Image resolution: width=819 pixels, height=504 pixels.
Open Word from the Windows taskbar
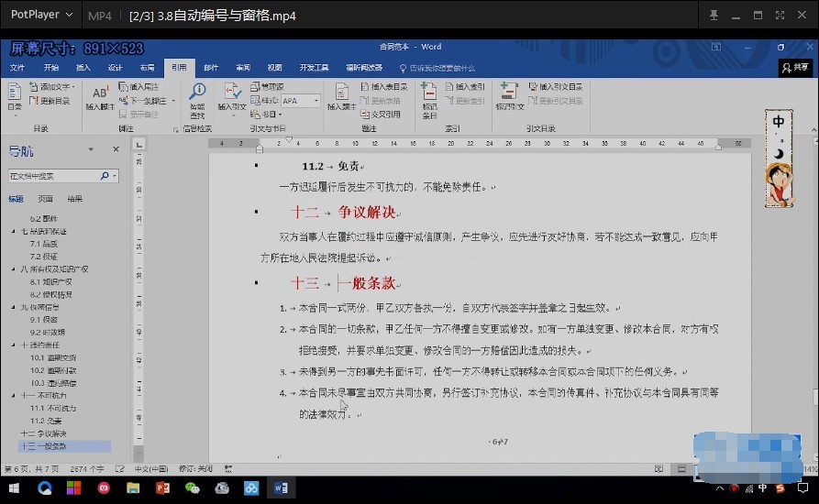281,488
